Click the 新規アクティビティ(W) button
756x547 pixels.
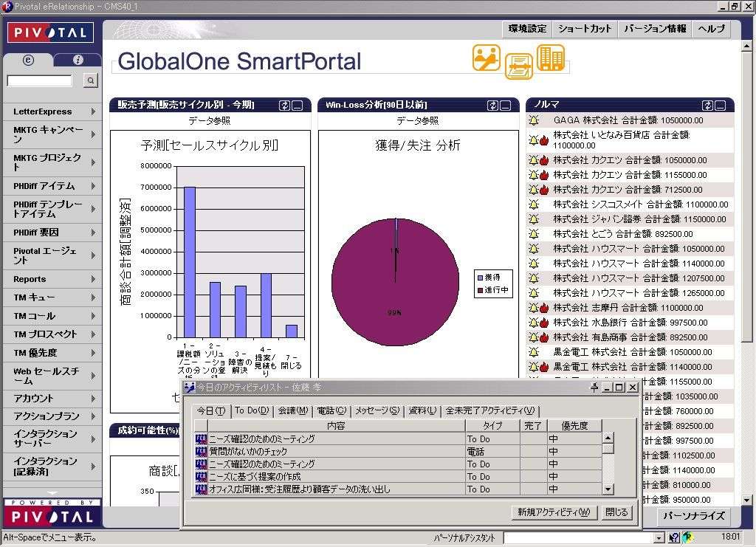coord(554,512)
